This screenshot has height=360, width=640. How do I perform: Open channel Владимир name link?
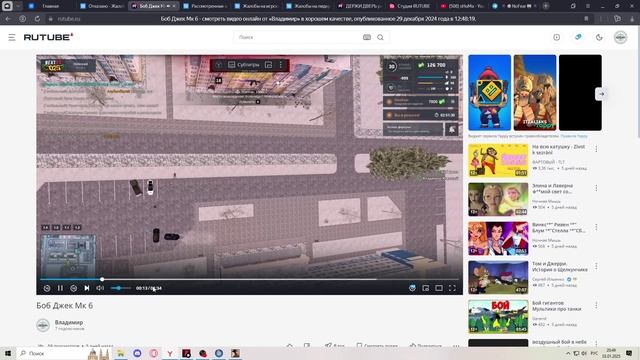click(x=69, y=322)
